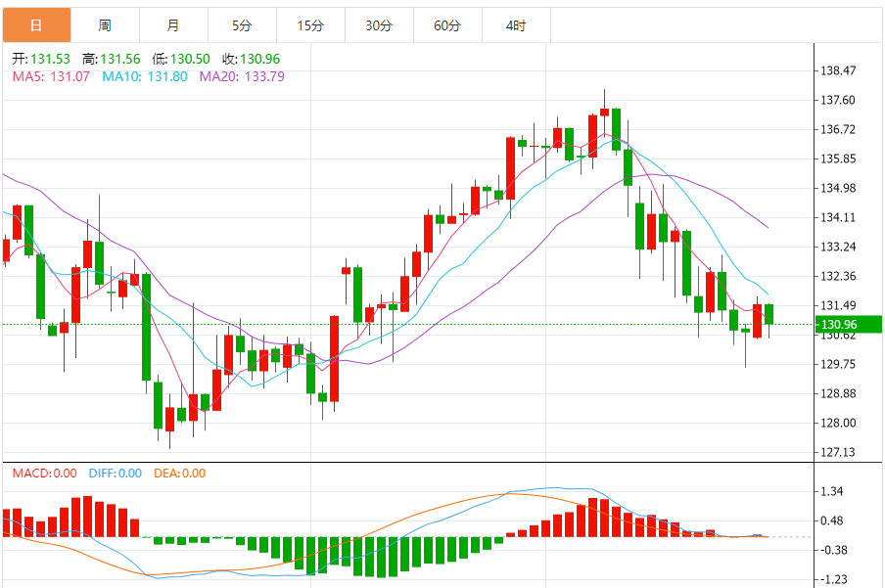Viewport: 885px width, 588px height.
Task: Click the 134.11 price axis label
Action: [x=838, y=217]
